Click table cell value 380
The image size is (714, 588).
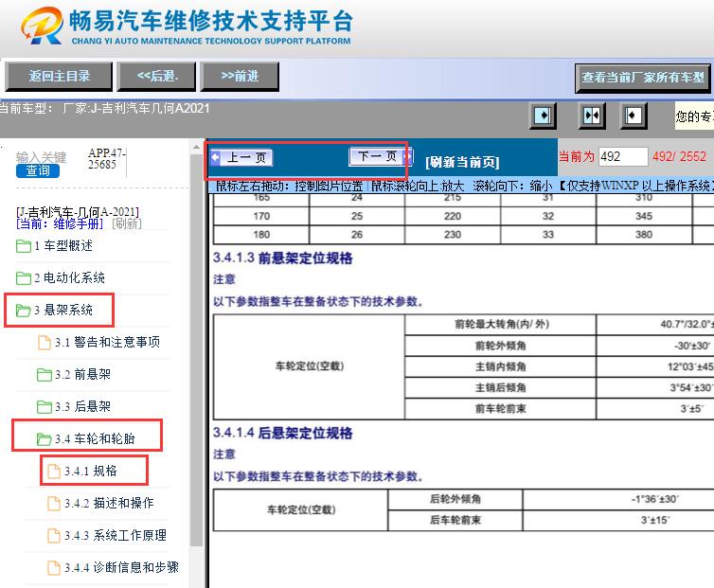pyautogui.click(x=644, y=235)
